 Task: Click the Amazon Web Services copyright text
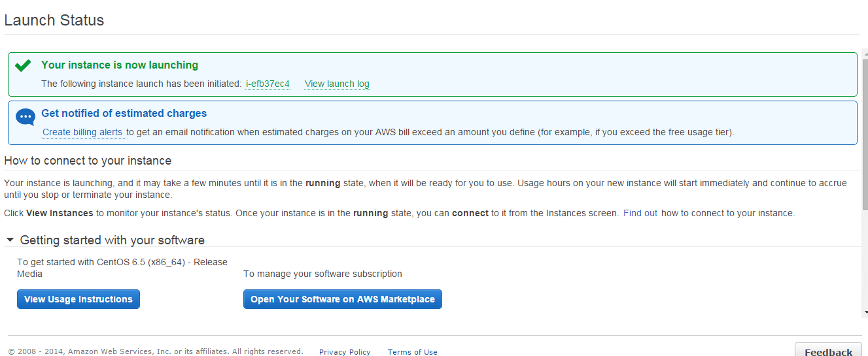156,351
